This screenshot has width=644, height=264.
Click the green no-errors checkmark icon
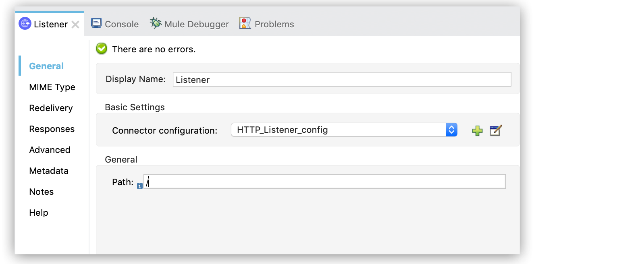point(102,49)
